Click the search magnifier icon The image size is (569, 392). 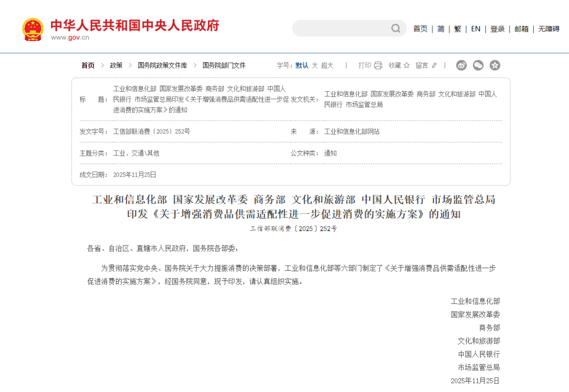click(396, 28)
